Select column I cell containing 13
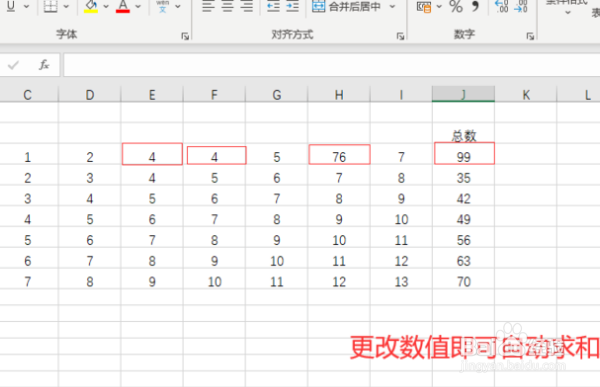600x387 pixels. point(401,279)
